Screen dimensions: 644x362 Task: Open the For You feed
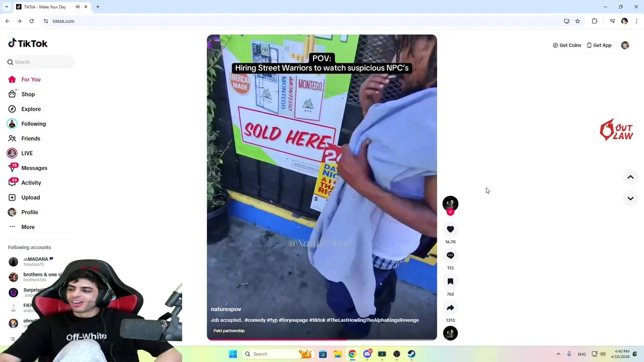31,79
